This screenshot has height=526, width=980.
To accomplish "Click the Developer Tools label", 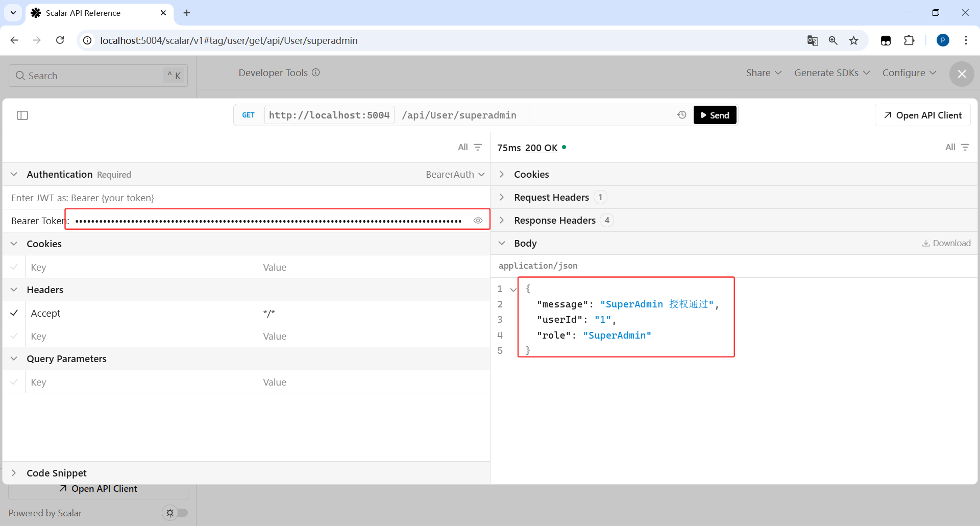I will [x=273, y=73].
